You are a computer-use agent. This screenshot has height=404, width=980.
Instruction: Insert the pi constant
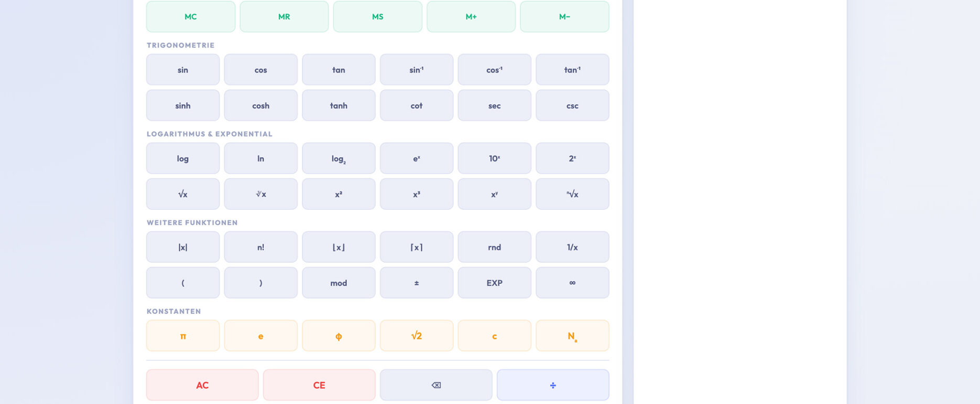pos(183,336)
